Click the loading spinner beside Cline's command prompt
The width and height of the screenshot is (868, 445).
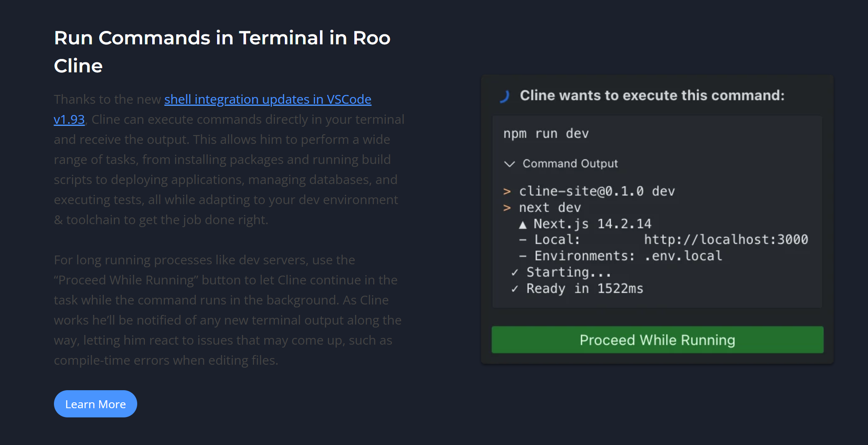(505, 96)
